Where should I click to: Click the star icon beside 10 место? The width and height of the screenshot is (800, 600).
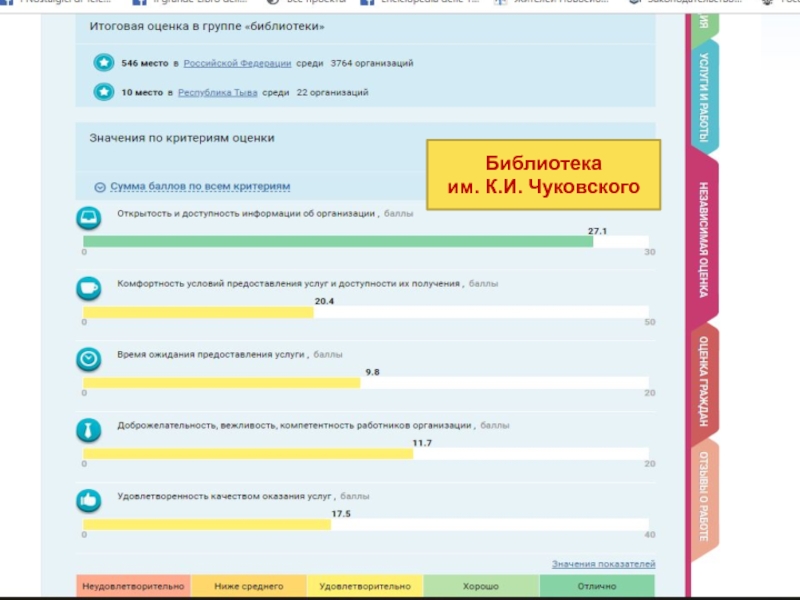103,92
